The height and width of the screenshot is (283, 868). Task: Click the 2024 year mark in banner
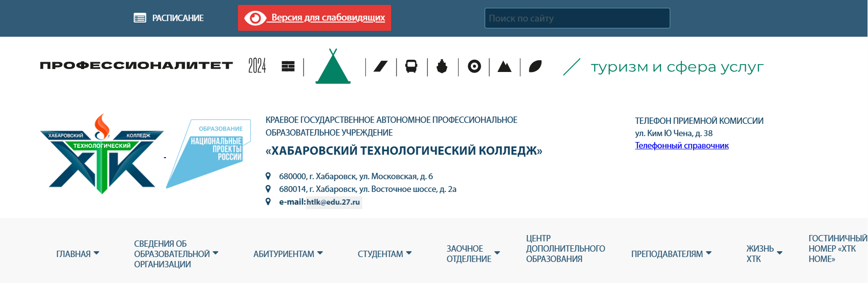(257, 66)
